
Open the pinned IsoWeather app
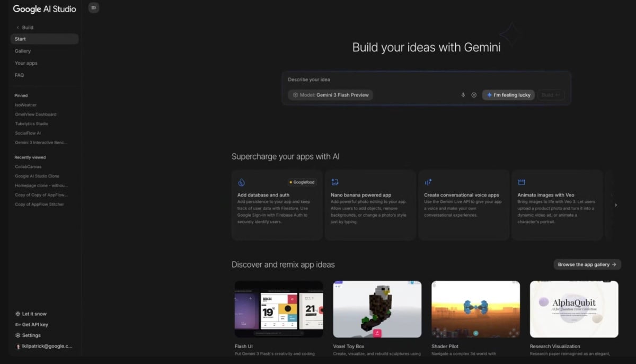(x=26, y=105)
